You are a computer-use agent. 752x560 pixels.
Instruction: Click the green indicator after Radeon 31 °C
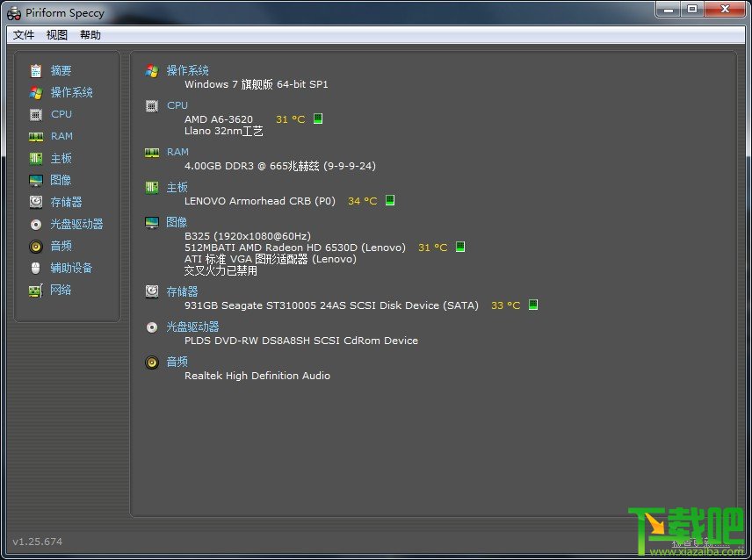tap(460, 247)
